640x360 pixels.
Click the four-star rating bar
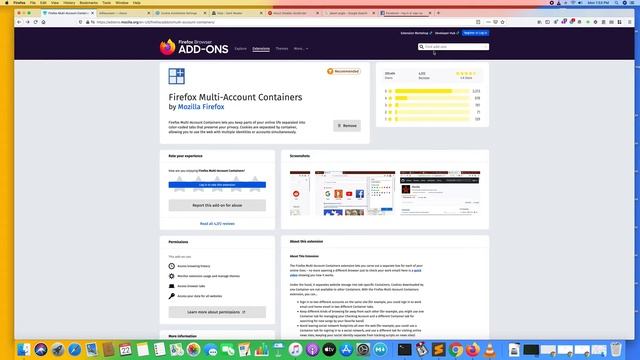tap(432, 98)
